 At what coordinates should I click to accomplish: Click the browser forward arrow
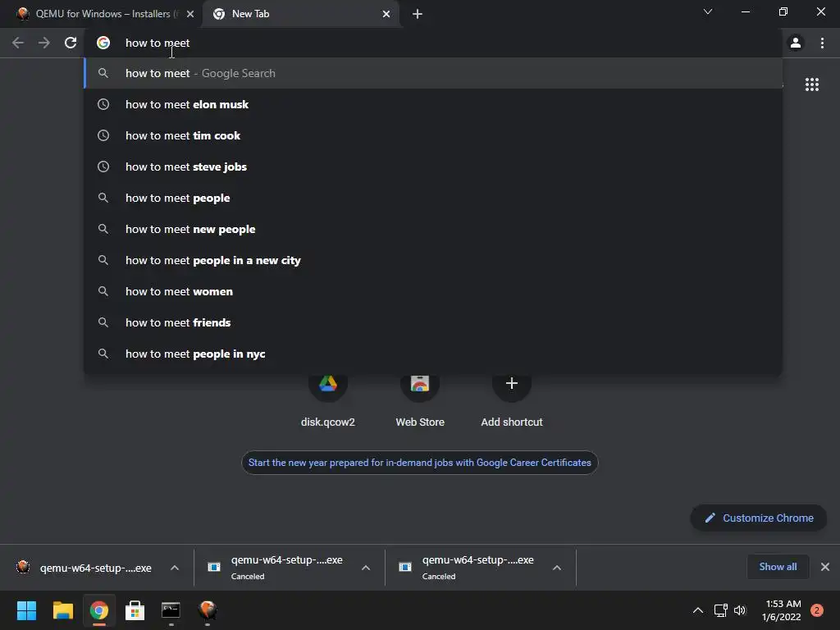[44, 43]
